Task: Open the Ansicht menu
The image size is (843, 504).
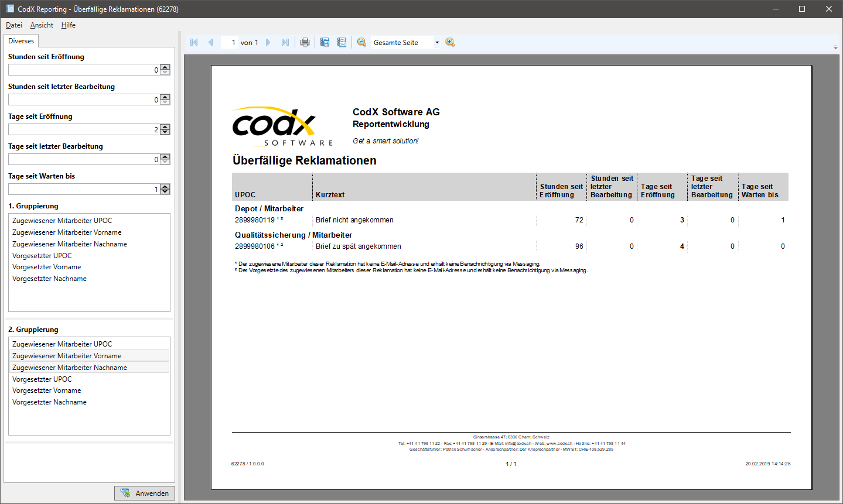Action: 42,25
